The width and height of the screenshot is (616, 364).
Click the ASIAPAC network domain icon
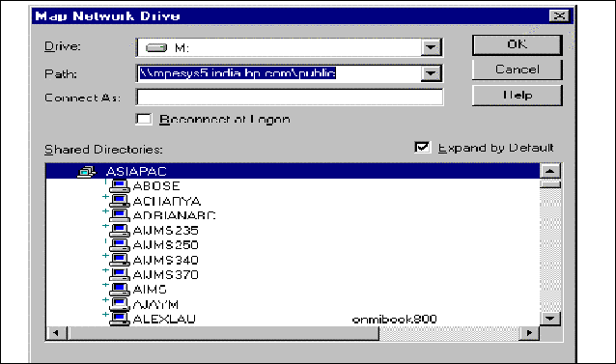87,172
